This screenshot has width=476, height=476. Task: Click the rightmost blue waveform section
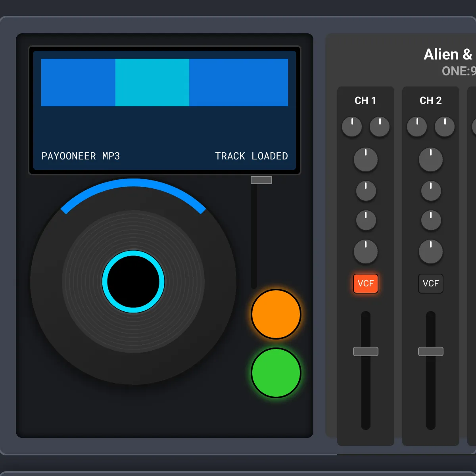point(238,83)
